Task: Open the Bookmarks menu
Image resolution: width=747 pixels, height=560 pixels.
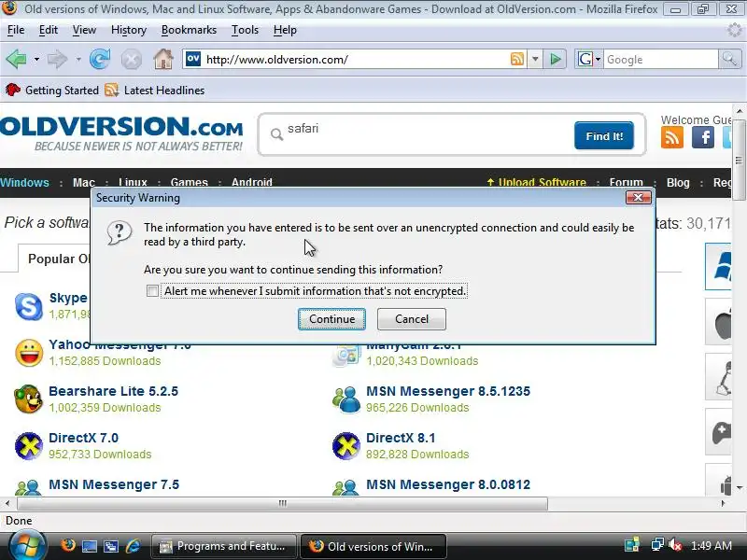Action: [189, 30]
